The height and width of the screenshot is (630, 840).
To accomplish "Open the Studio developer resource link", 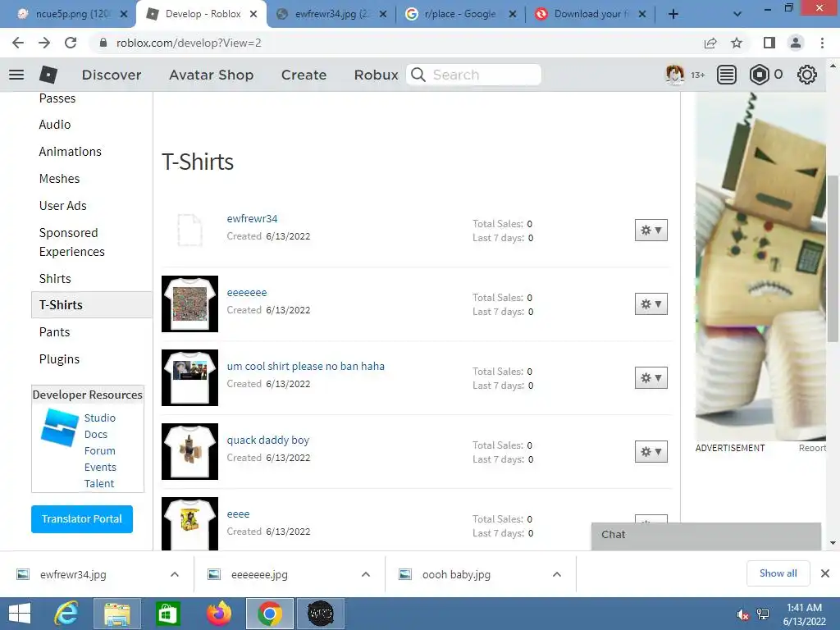I will point(99,418).
